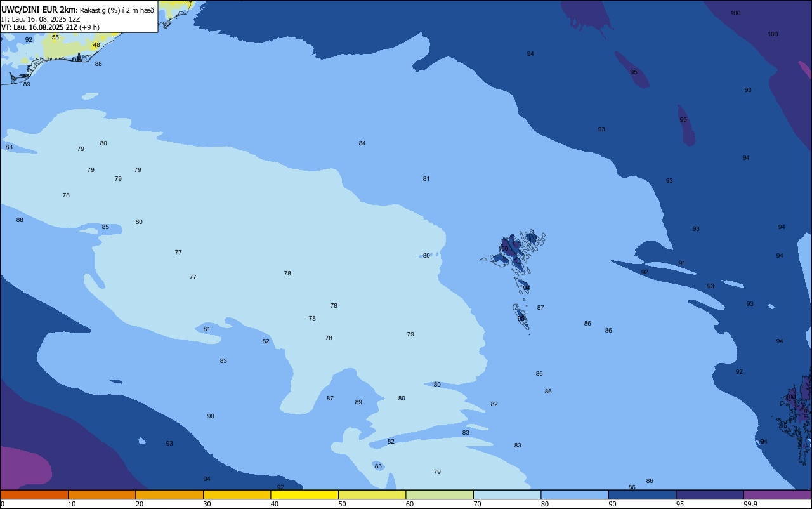Click the '85' humidity value on the map

click(x=105, y=227)
